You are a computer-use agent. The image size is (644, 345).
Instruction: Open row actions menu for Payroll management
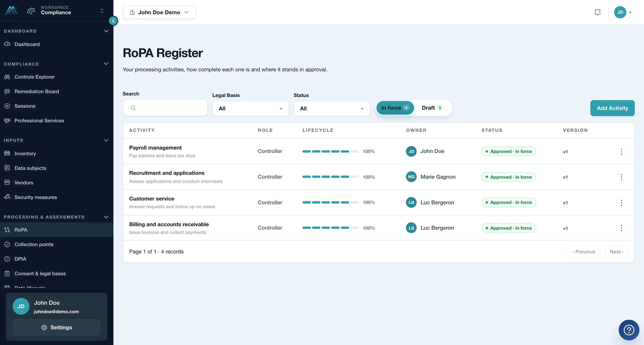[621, 151]
